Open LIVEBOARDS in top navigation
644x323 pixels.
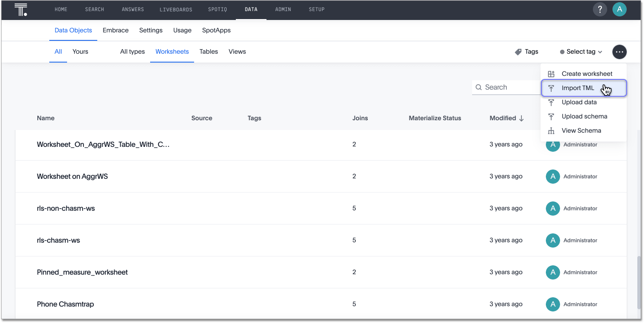[x=176, y=9]
